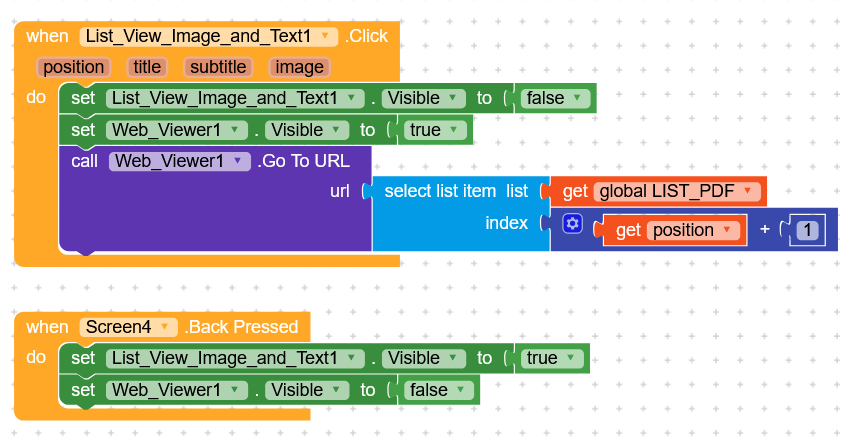Click the number 1 input field

tap(807, 230)
